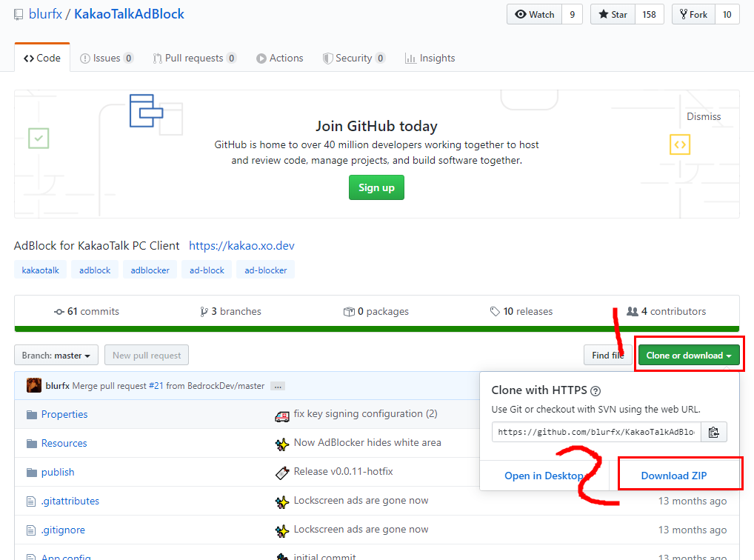Open the .gitattributes file
754x560 pixels.
point(70,501)
